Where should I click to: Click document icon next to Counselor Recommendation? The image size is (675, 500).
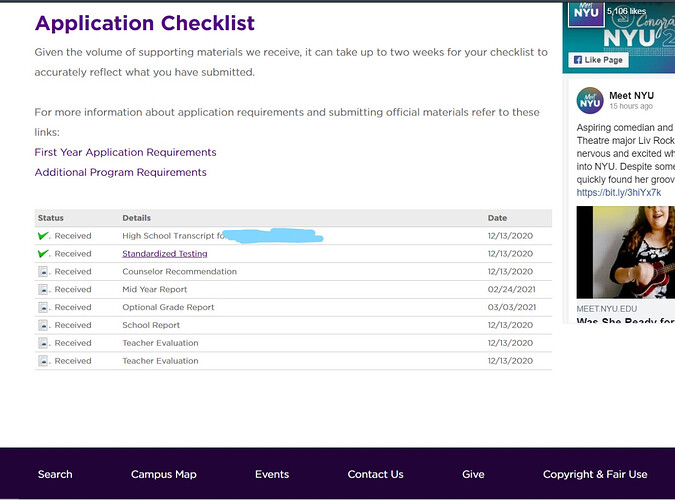click(x=43, y=272)
